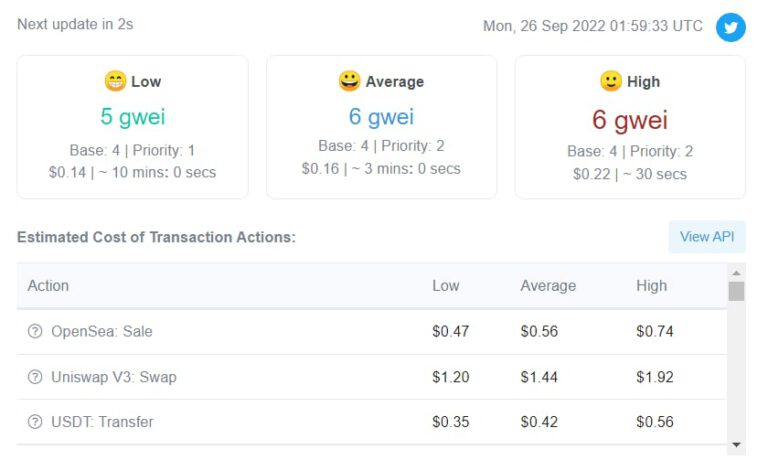Click help icon beside OpenSea: Sale
Screen dimensions: 768x460
tap(35, 331)
